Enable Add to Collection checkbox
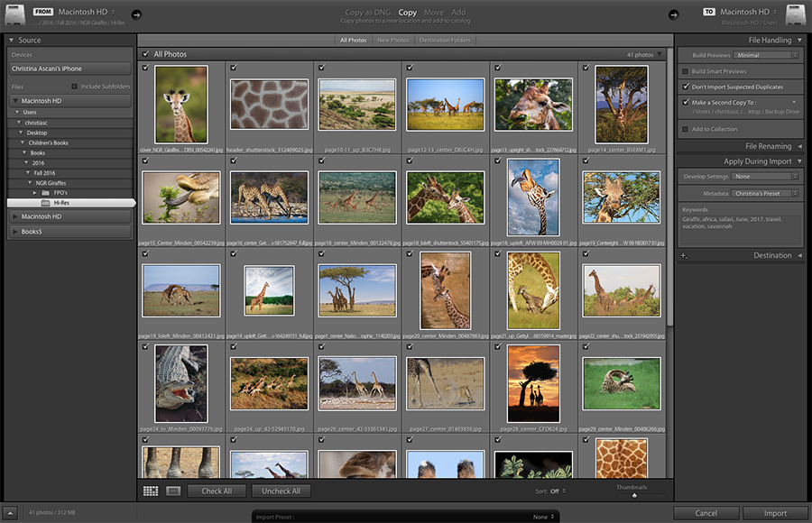The height and width of the screenshot is (523, 812). [685, 129]
